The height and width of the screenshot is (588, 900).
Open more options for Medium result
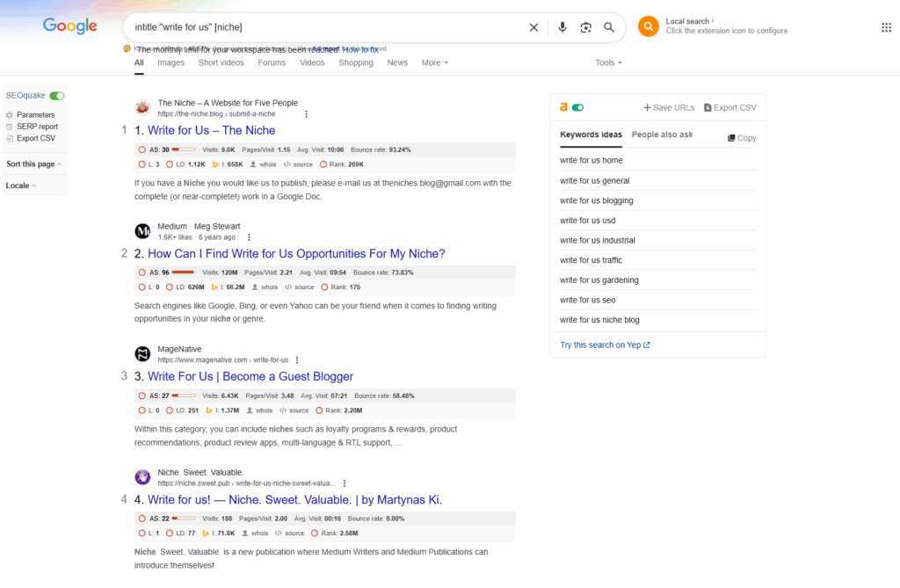[249, 237]
